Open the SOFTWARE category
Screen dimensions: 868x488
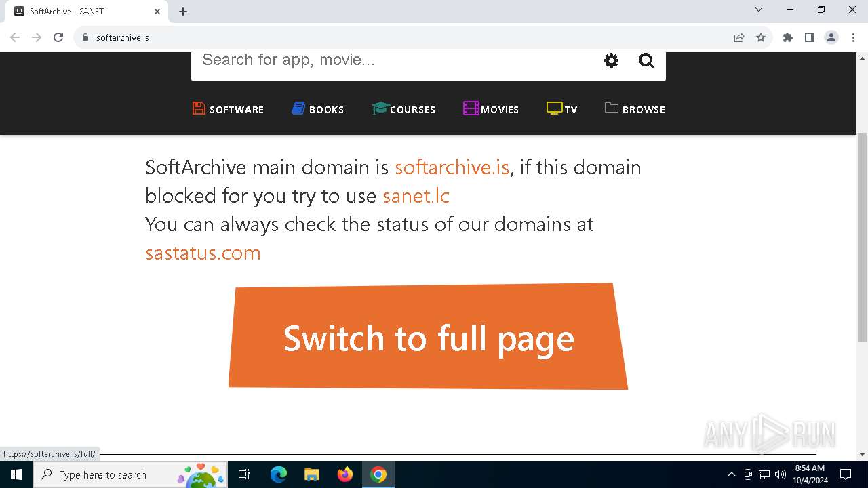228,109
